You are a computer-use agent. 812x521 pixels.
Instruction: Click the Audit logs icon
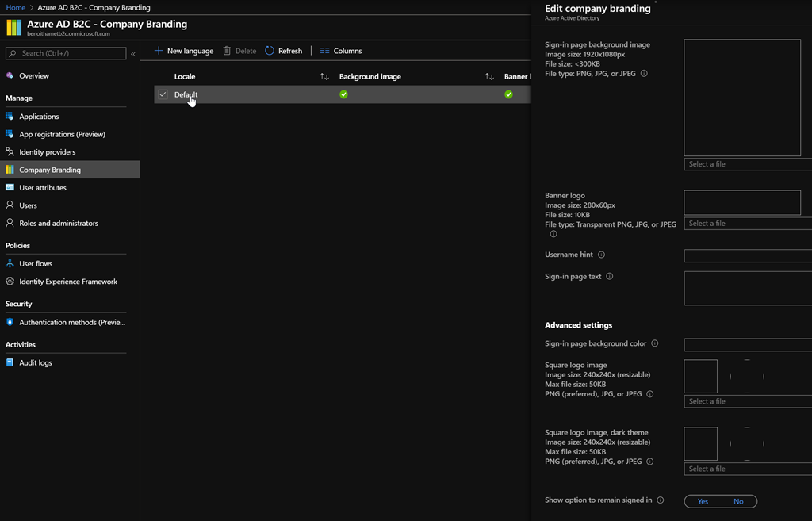pos(10,362)
